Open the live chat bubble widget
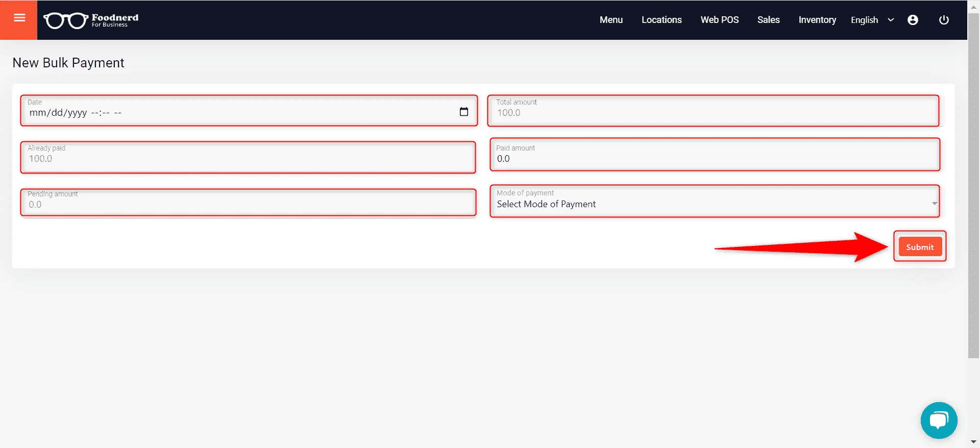The image size is (980, 448). 939,420
